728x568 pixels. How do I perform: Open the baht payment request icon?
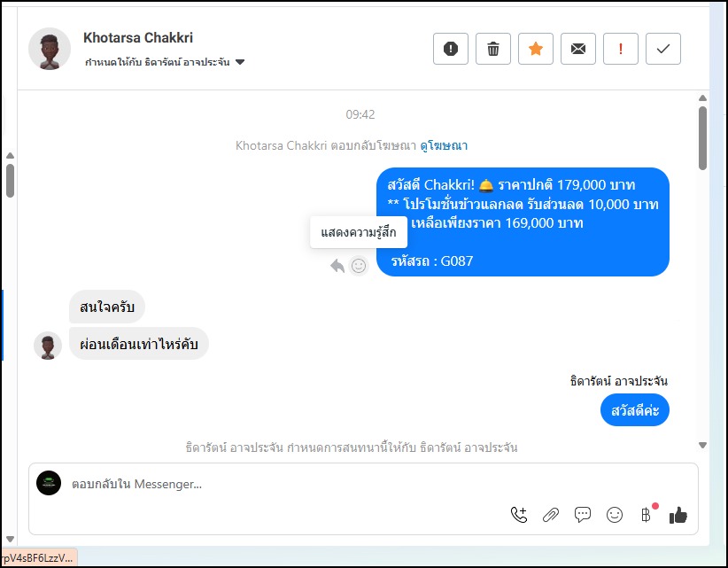647,515
